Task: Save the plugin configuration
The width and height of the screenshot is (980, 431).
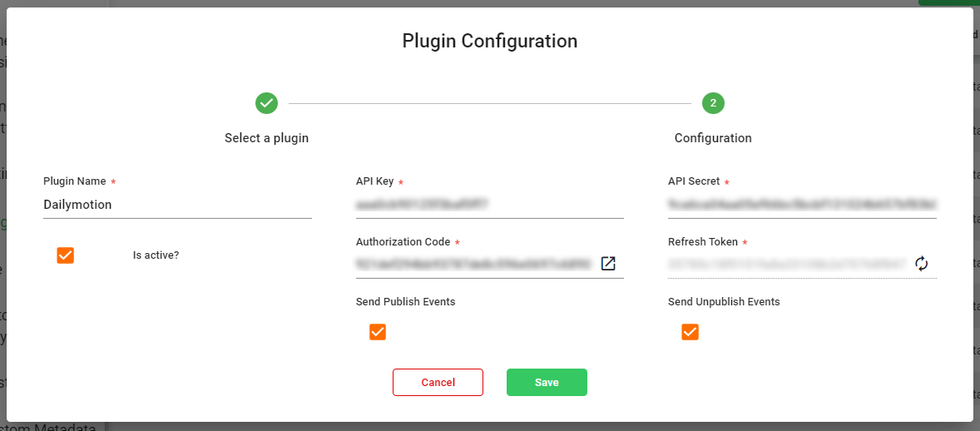Action: [x=547, y=382]
